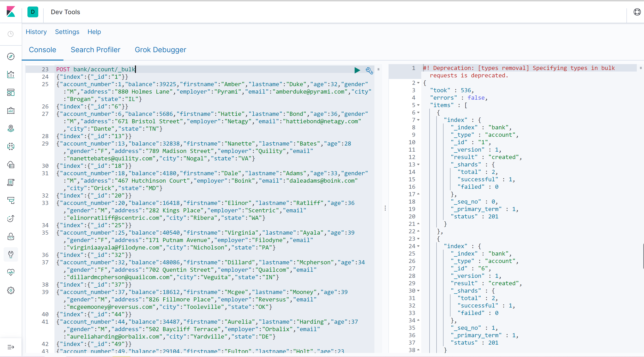Open Discover compass icon
The image size is (644, 357).
tap(11, 56)
